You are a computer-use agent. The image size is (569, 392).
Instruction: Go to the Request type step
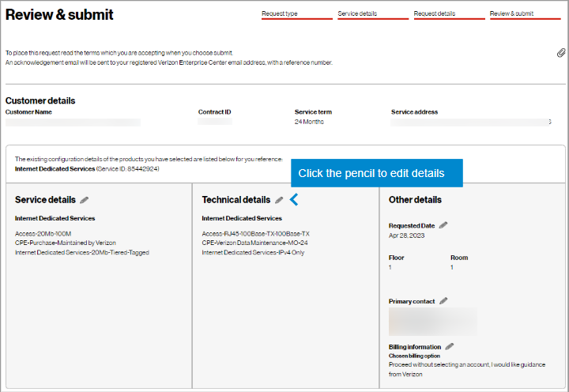(296, 14)
